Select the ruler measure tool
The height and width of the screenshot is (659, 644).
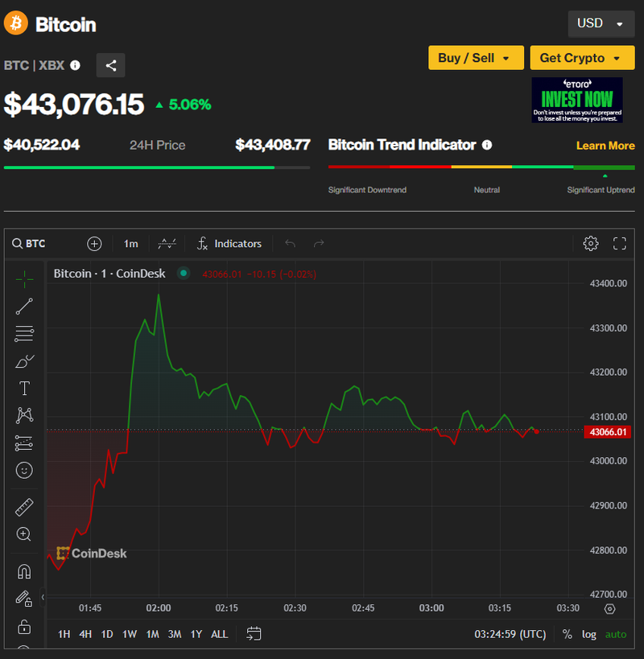[24, 507]
